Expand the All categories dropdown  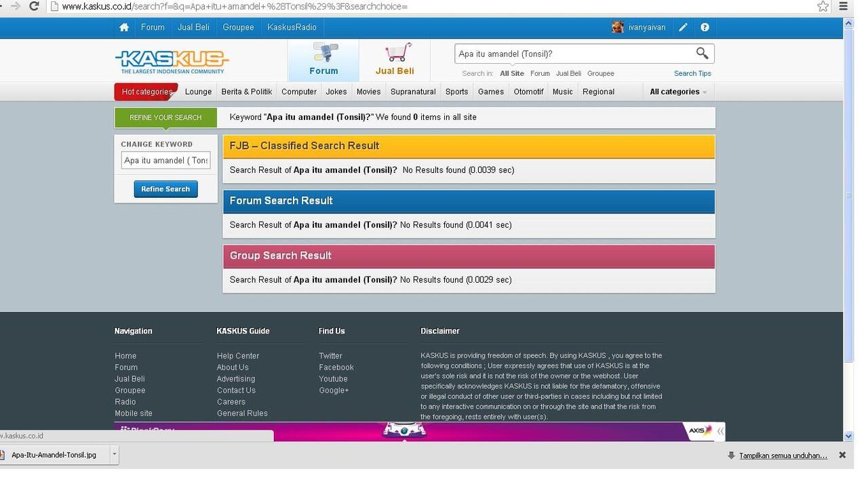tap(678, 91)
